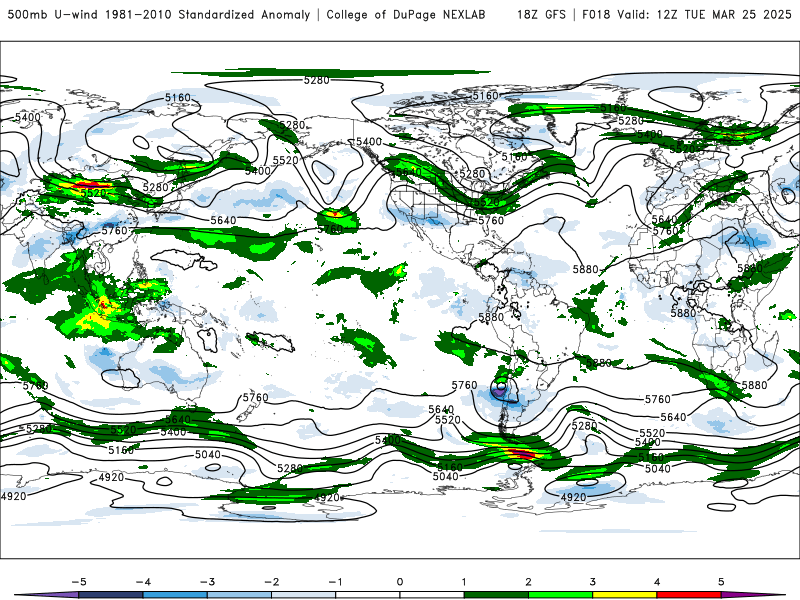Click the light blue -3 to -2 colorbar segment

(x=239, y=596)
